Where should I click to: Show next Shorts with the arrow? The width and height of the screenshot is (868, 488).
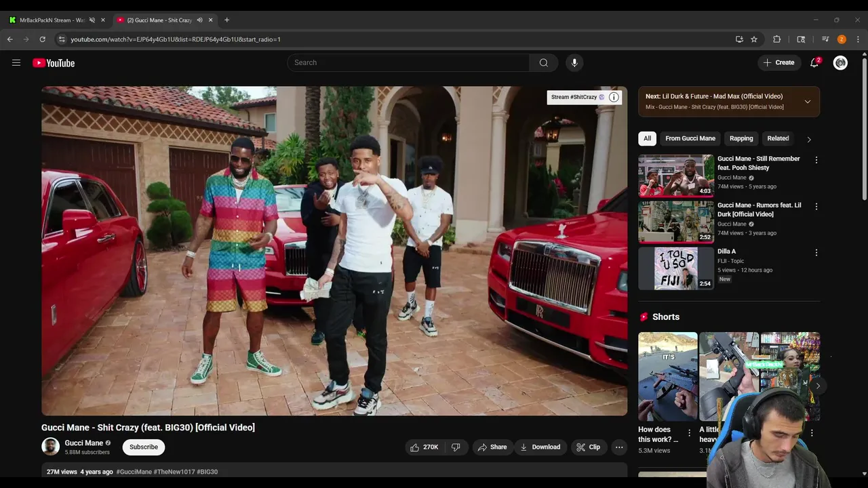[818, 386]
